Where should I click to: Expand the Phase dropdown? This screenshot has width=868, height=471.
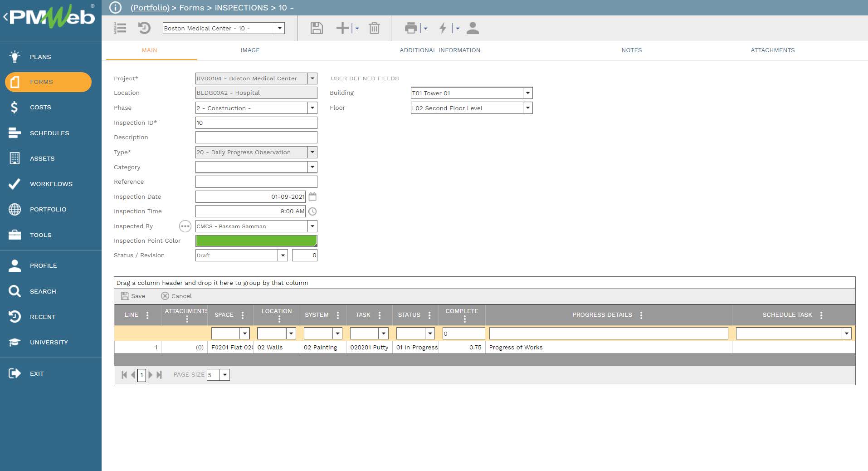tap(312, 108)
